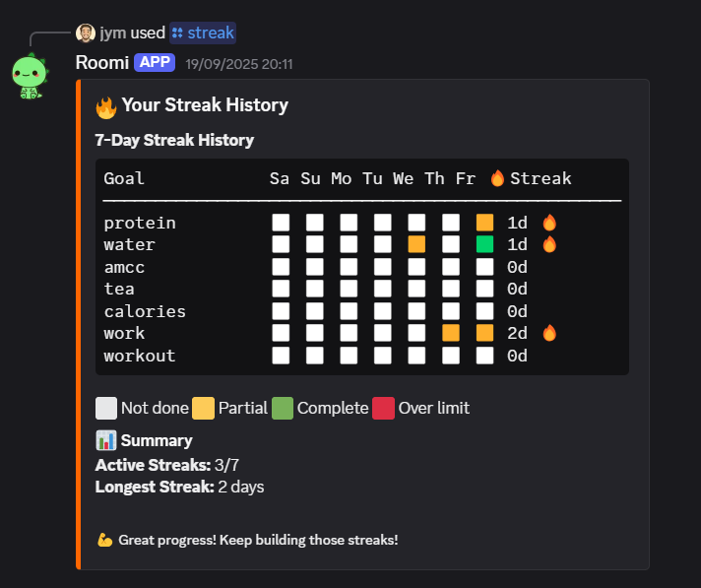Screen dimensions: 701x588
Task: Click jym's small user avatar
Action: click(x=86, y=33)
